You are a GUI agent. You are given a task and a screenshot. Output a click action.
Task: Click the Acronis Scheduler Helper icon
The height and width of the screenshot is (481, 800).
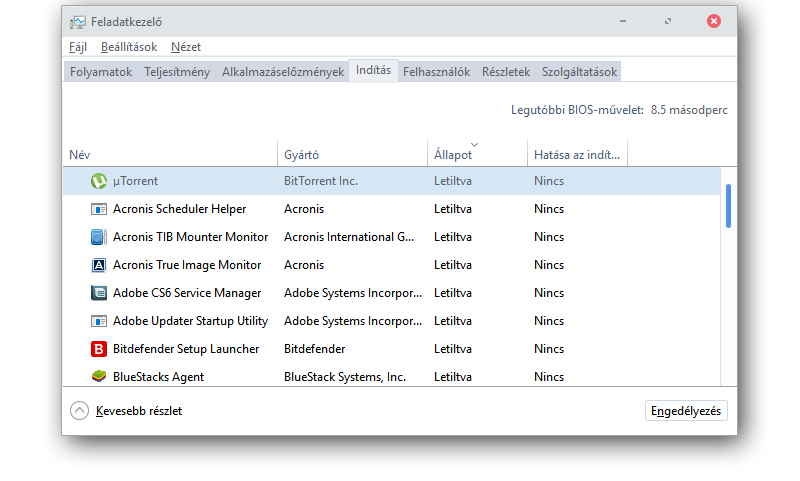[x=99, y=209]
